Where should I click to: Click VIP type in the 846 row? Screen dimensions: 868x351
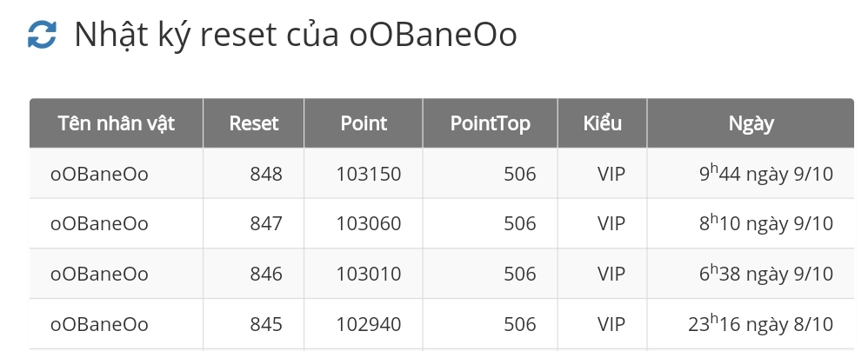click(x=611, y=275)
